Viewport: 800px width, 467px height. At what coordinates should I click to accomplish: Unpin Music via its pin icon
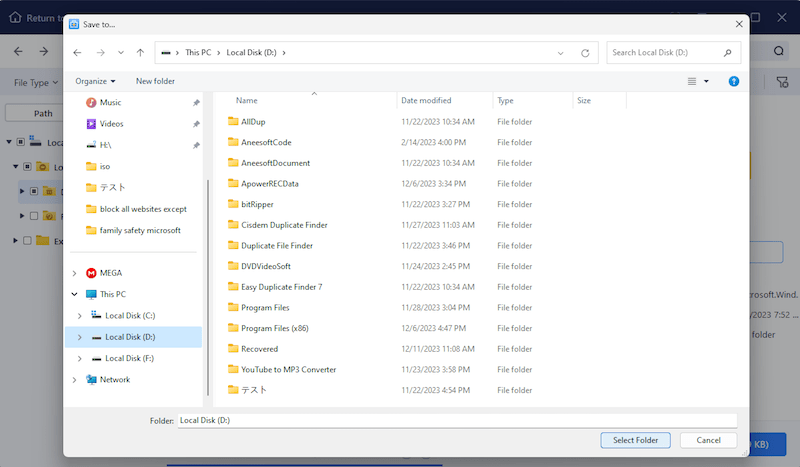click(x=196, y=103)
